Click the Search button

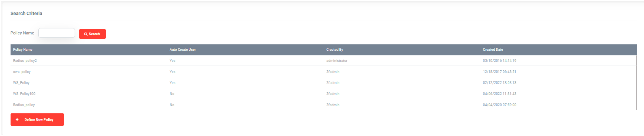tap(92, 34)
